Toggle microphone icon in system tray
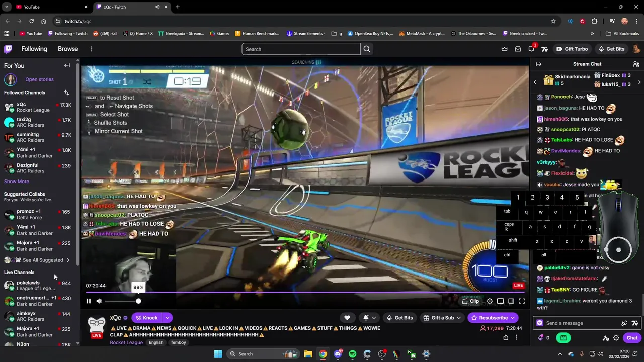The width and height of the screenshot is (644, 362). [582, 354]
